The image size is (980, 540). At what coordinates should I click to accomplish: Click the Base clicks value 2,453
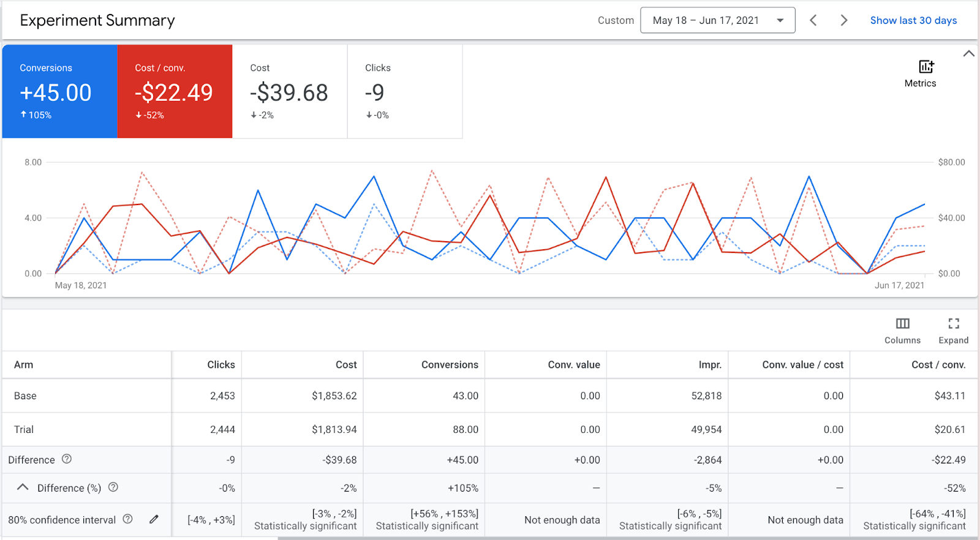tap(222, 396)
